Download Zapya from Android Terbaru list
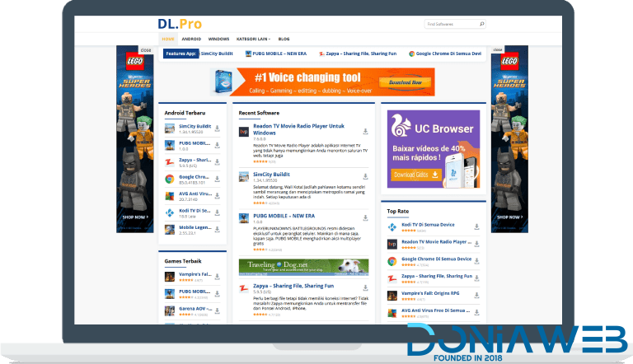 [x=218, y=162]
